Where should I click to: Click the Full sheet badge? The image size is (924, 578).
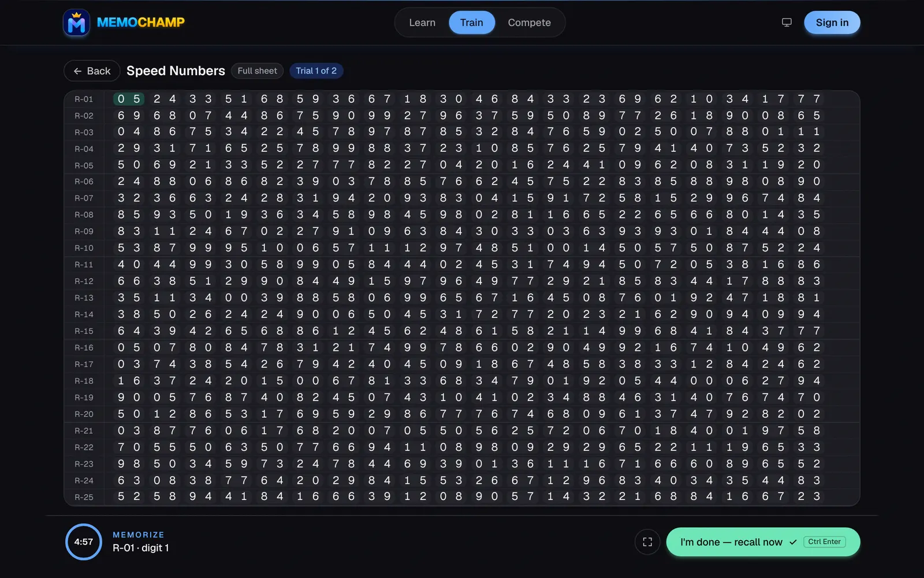(258, 71)
